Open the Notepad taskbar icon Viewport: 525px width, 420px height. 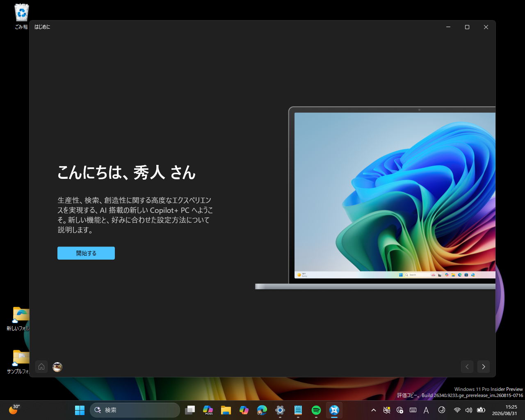coord(298,410)
